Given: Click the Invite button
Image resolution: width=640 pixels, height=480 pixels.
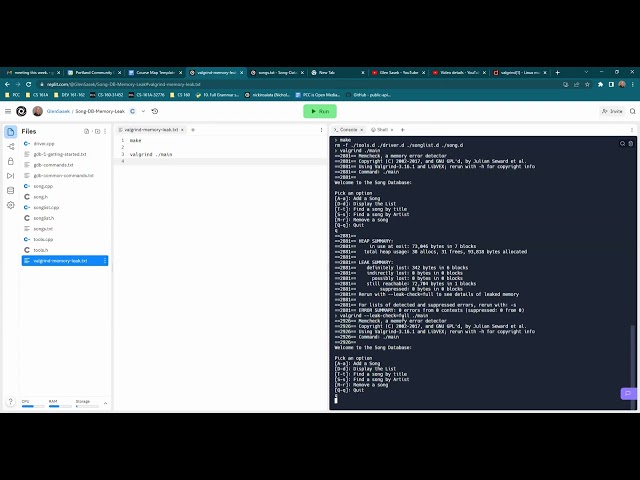Looking at the screenshot, I should pyautogui.click(x=612, y=111).
